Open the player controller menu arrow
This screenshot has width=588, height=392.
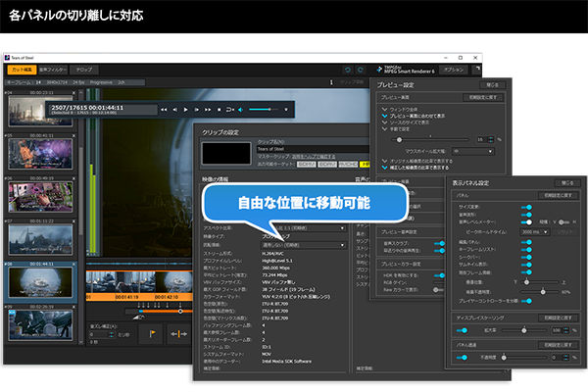click(x=286, y=110)
